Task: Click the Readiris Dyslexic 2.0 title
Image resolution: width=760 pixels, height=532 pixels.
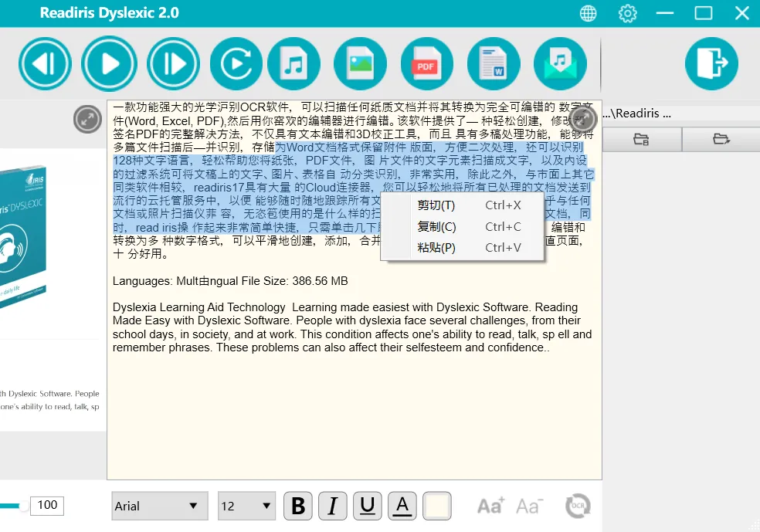Action: point(110,12)
